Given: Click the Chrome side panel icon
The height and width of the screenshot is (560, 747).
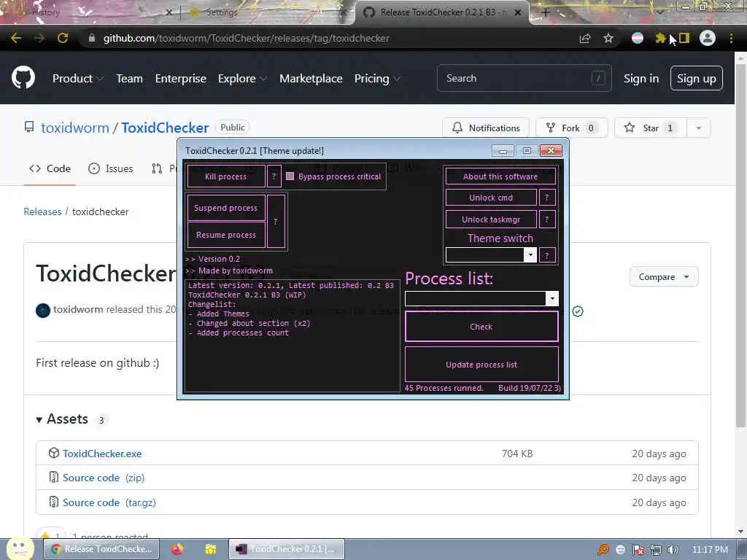Looking at the screenshot, I should click(x=684, y=38).
